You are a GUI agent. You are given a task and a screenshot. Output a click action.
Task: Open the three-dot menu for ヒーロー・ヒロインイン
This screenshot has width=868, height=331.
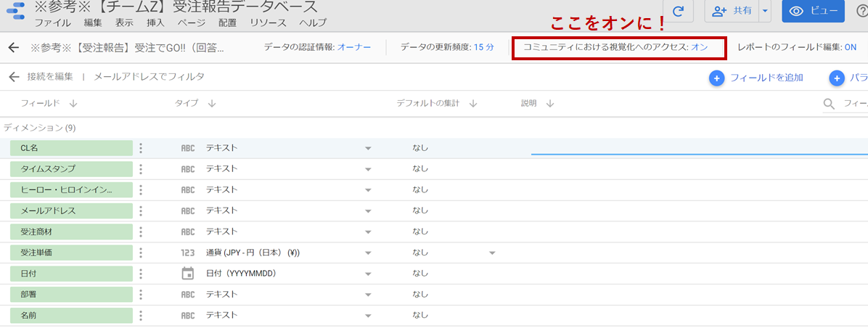click(x=142, y=190)
